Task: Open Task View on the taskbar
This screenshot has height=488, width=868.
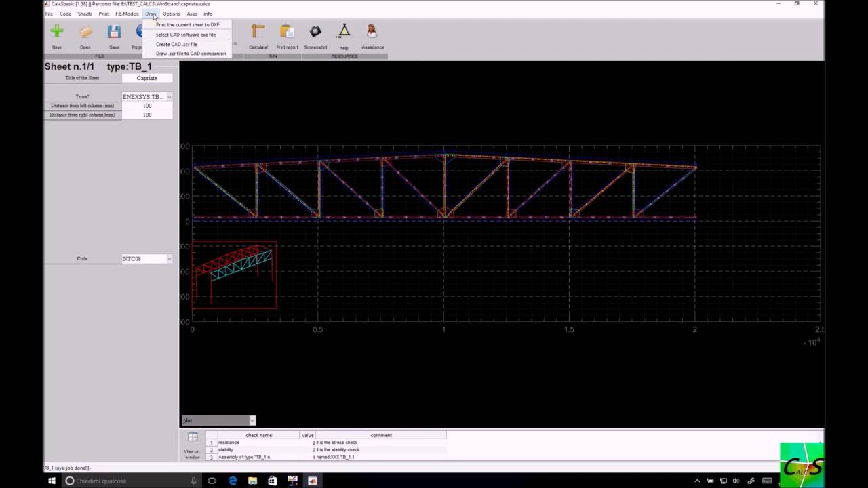Action: pyautogui.click(x=212, y=481)
